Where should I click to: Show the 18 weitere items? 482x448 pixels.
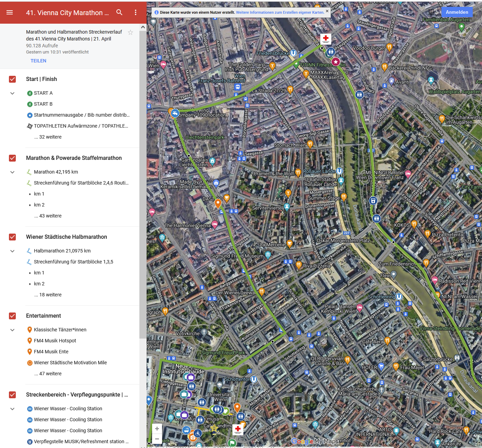point(48,295)
